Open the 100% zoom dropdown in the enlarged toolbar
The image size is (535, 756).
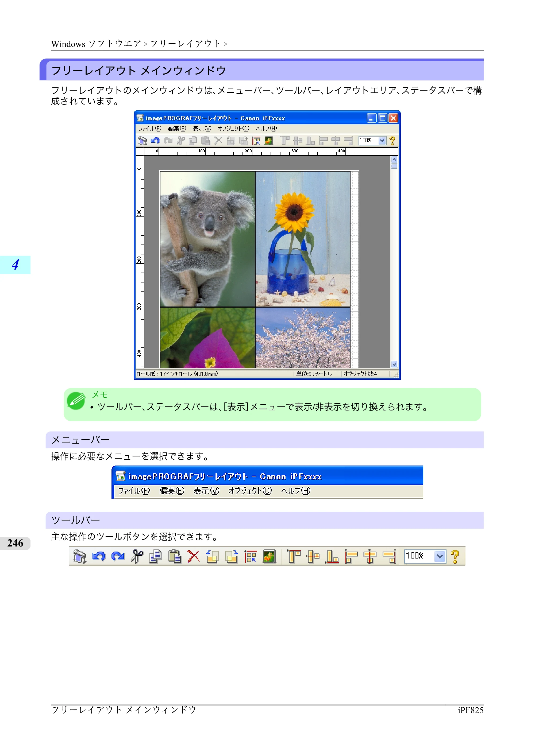click(440, 556)
